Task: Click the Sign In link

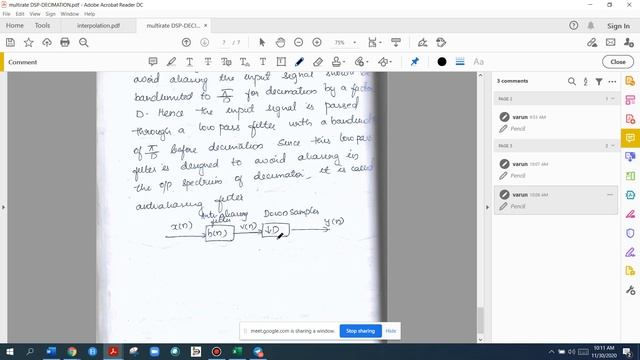Action: (x=618, y=26)
